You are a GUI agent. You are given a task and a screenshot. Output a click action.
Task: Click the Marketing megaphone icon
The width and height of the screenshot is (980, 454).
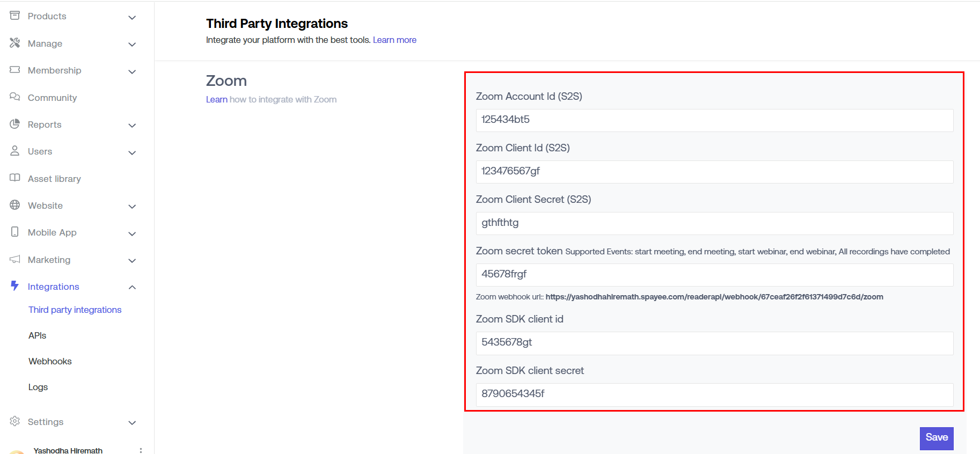(15, 259)
